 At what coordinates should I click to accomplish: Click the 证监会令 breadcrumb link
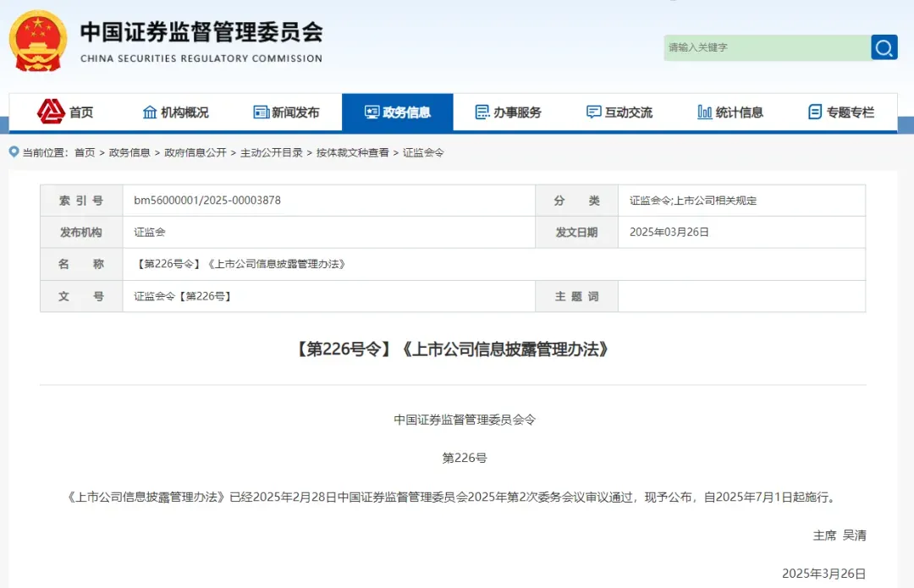tap(423, 152)
